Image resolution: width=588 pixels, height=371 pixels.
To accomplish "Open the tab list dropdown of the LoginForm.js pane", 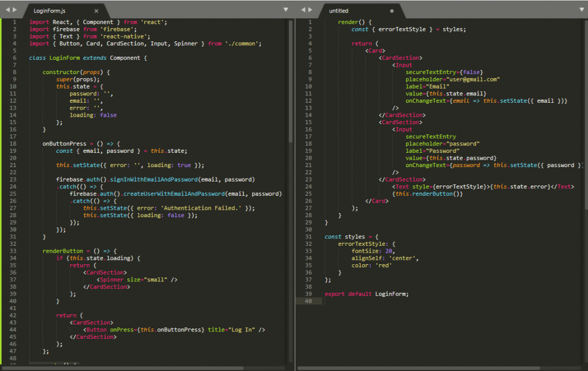I will pos(286,10).
